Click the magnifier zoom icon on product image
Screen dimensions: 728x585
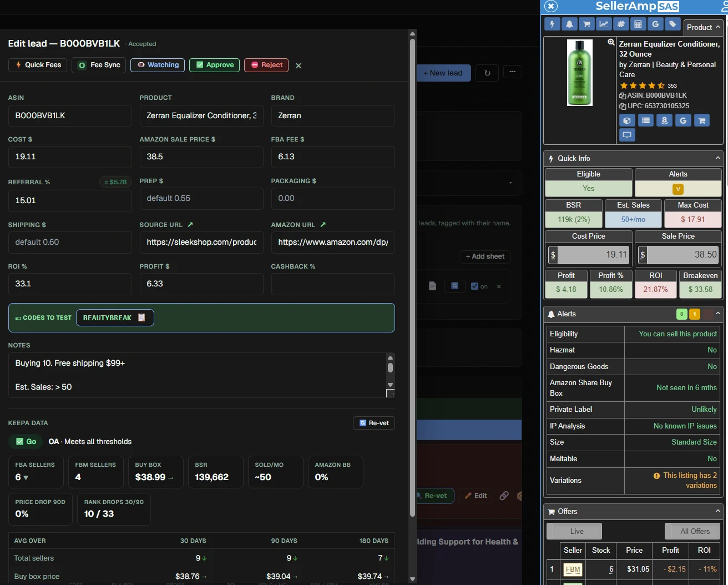point(611,42)
